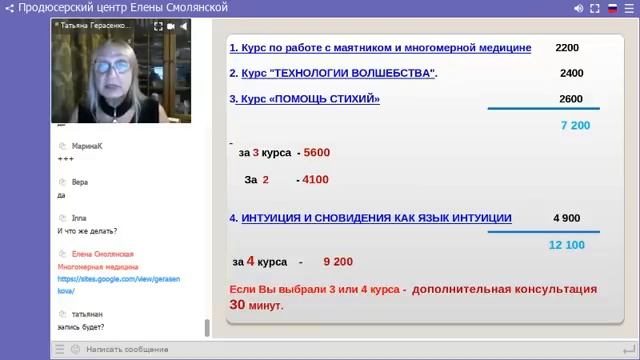Click the chat scrollbar handle
The height and width of the screenshot is (360, 640).
[207, 328]
